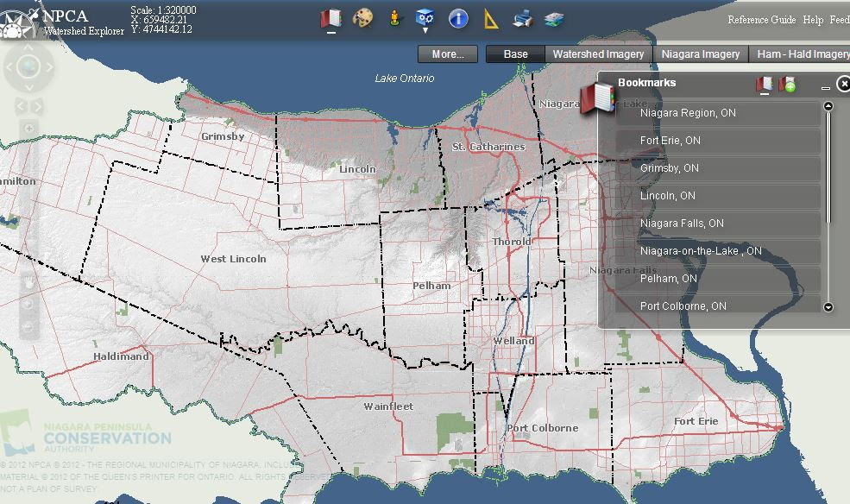This screenshot has height=504, width=850.
Task: Open the map Layers stack icon
Action: point(554,19)
